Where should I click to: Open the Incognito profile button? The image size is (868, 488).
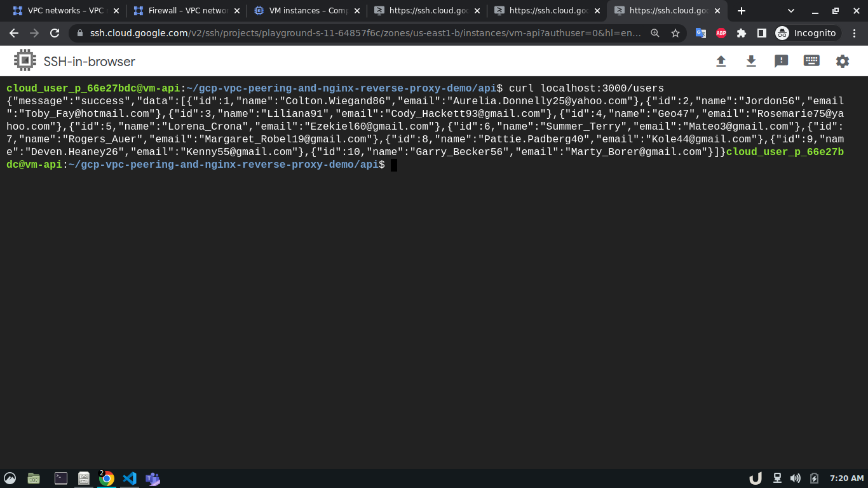806,33
